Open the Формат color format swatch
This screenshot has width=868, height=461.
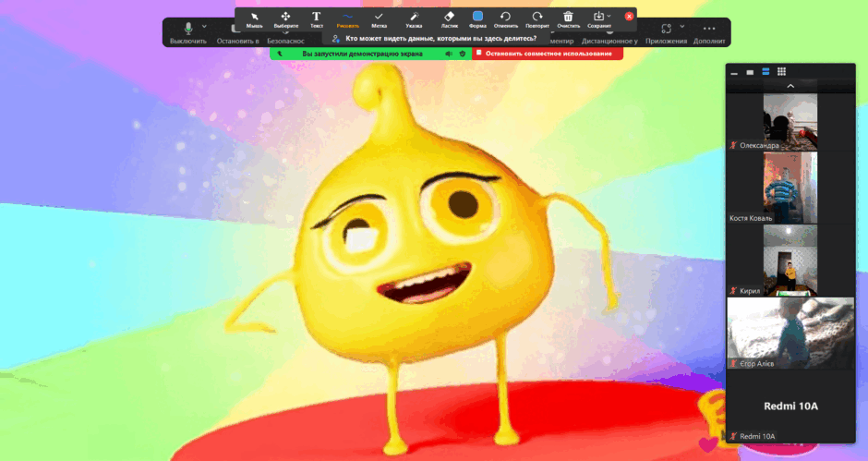click(477, 19)
